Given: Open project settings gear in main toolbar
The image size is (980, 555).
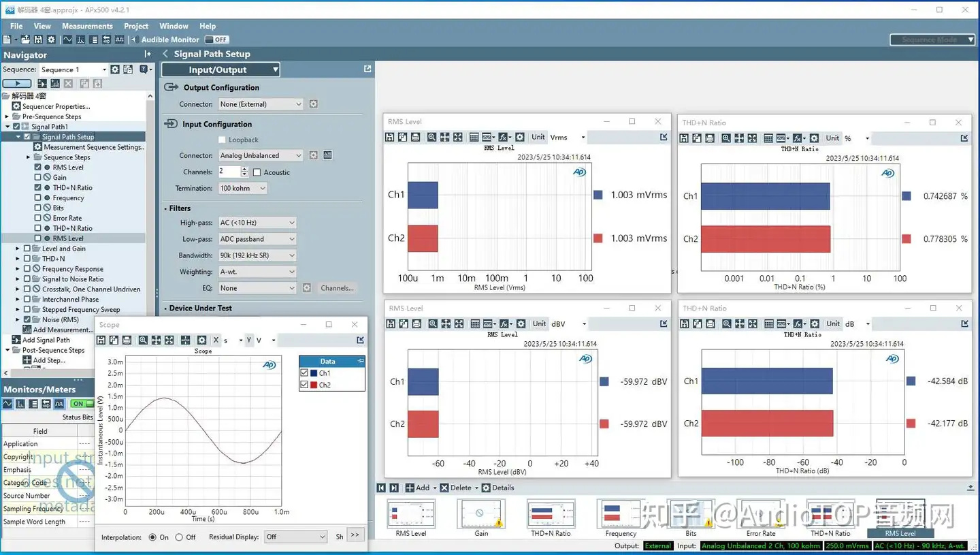Looking at the screenshot, I should point(51,39).
